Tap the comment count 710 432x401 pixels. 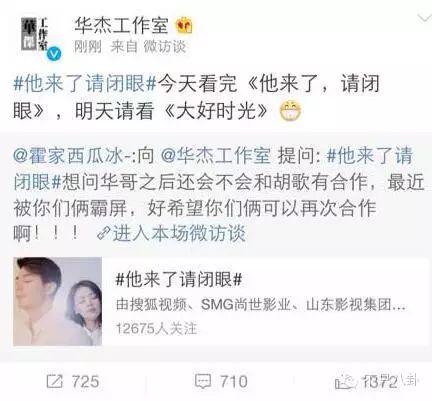pyautogui.click(x=234, y=381)
